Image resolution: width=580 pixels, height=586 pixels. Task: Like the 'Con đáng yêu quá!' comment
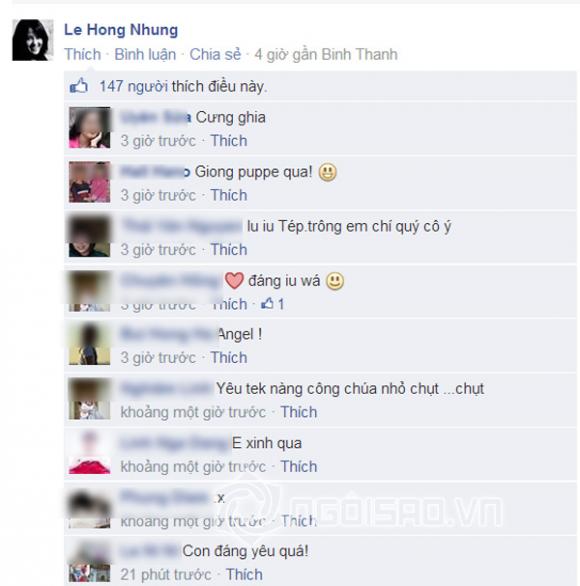pyautogui.click(x=244, y=574)
